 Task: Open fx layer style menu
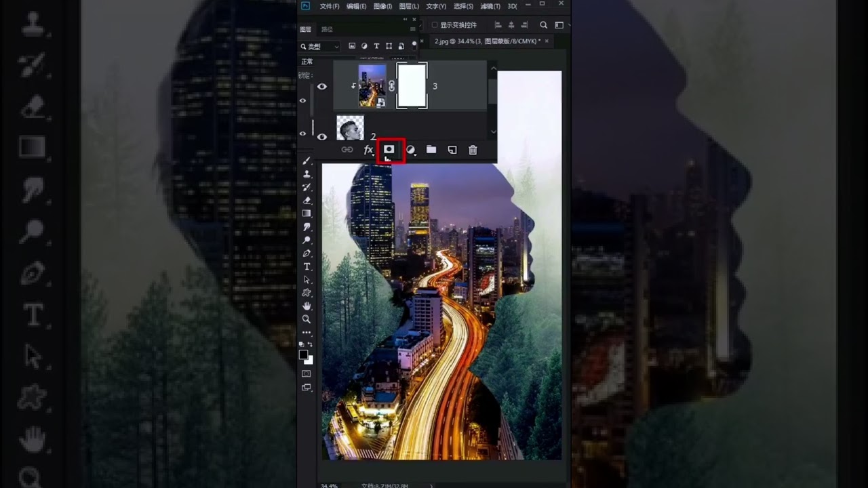click(x=368, y=150)
